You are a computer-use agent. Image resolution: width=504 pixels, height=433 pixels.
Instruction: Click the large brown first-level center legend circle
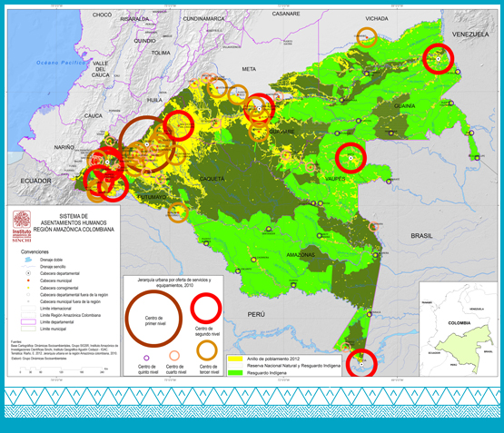coord(153,319)
